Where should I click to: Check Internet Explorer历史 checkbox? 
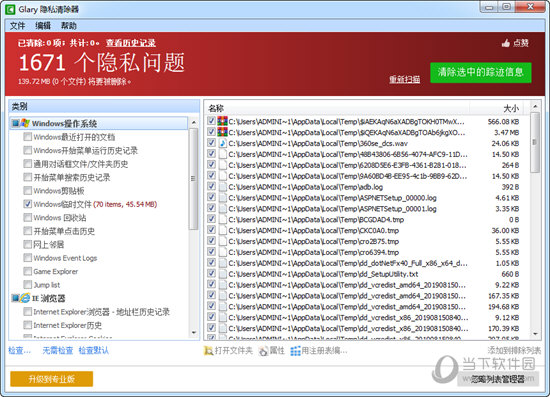(x=27, y=325)
